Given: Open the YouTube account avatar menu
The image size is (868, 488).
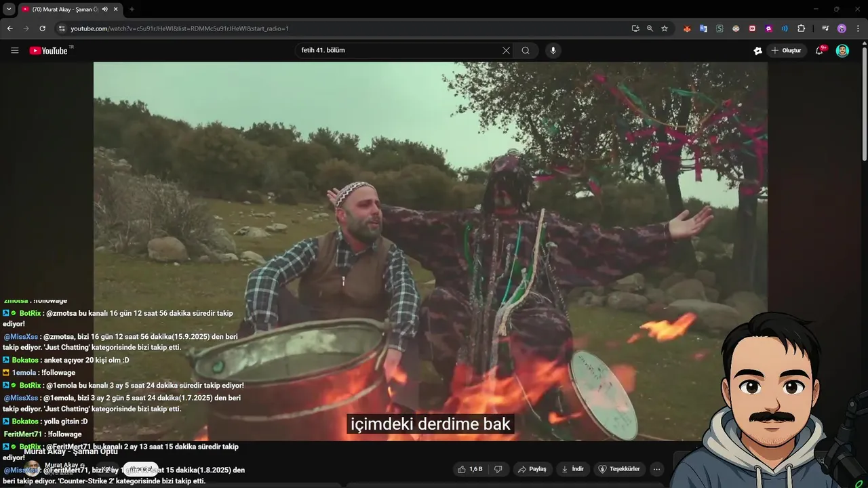Looking at the screenshot, I should coord(842,51).
